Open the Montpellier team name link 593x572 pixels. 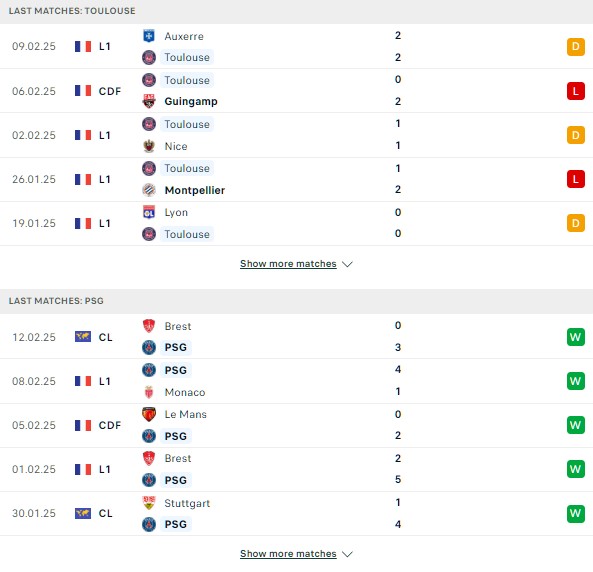[195, 190]
